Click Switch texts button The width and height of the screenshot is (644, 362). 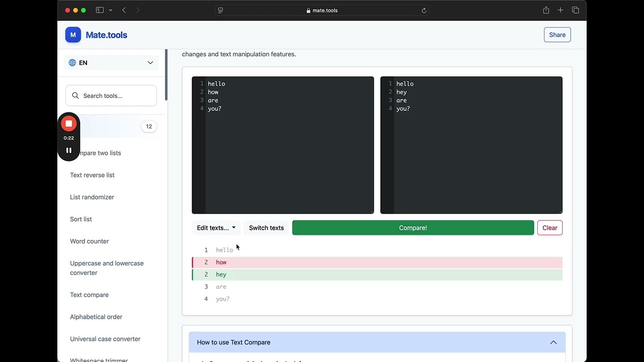[266, 228]
